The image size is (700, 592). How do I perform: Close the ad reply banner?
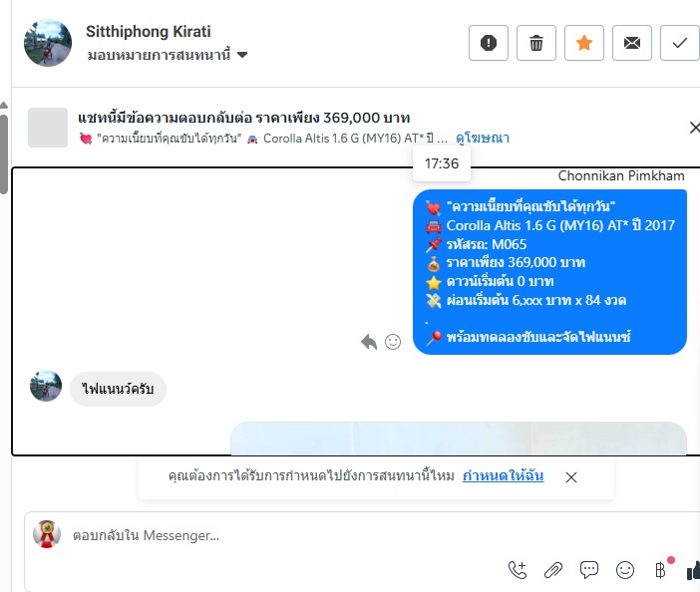[x=694, y=128]
